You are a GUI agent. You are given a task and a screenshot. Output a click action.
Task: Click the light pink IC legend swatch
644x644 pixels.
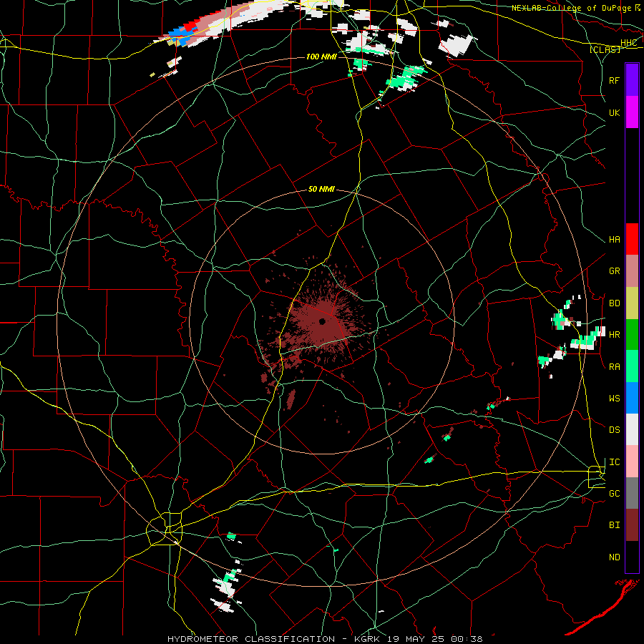click(632, 462)
